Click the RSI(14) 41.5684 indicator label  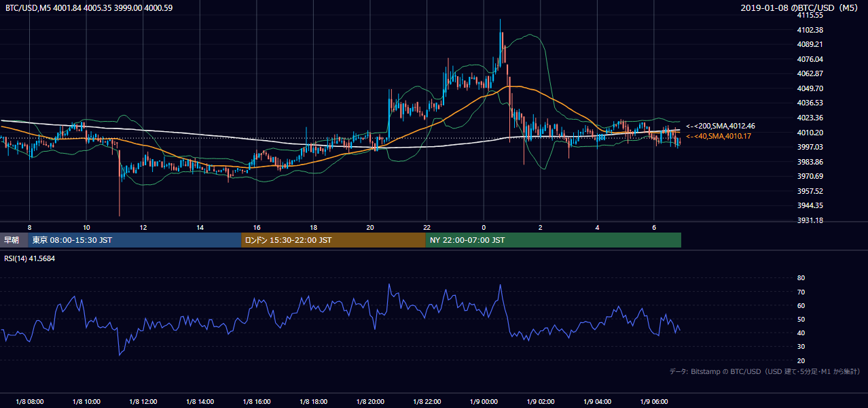30,258
